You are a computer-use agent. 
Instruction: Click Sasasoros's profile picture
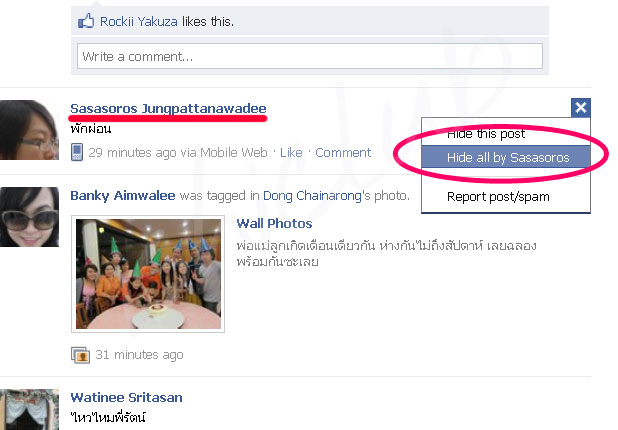point(29,130)
